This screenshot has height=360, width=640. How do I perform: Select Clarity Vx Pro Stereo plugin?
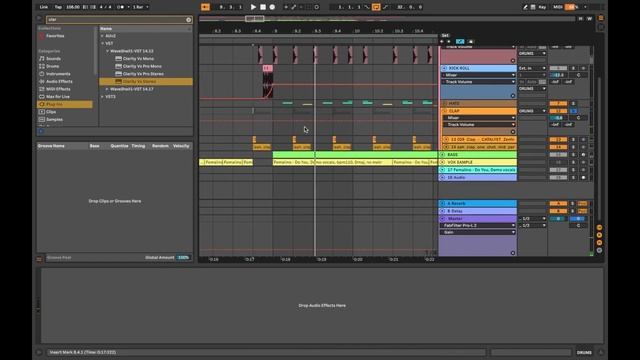point(143,74)
